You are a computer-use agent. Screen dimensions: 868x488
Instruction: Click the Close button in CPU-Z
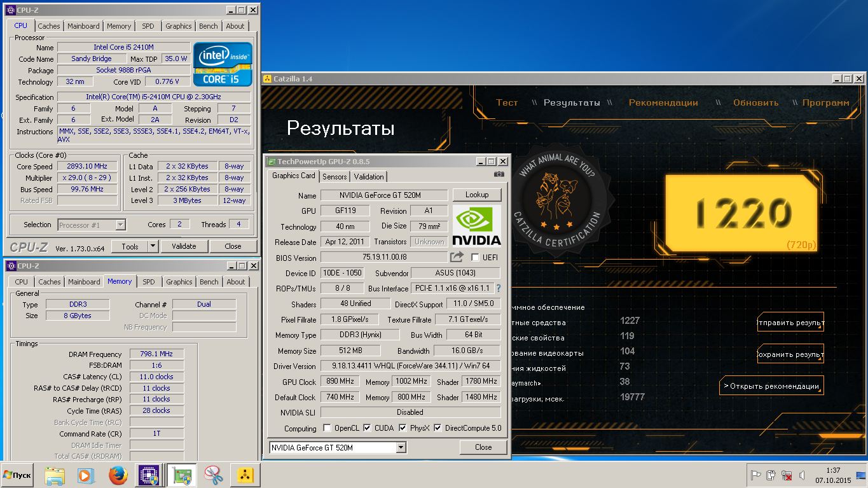click(233, 246)
